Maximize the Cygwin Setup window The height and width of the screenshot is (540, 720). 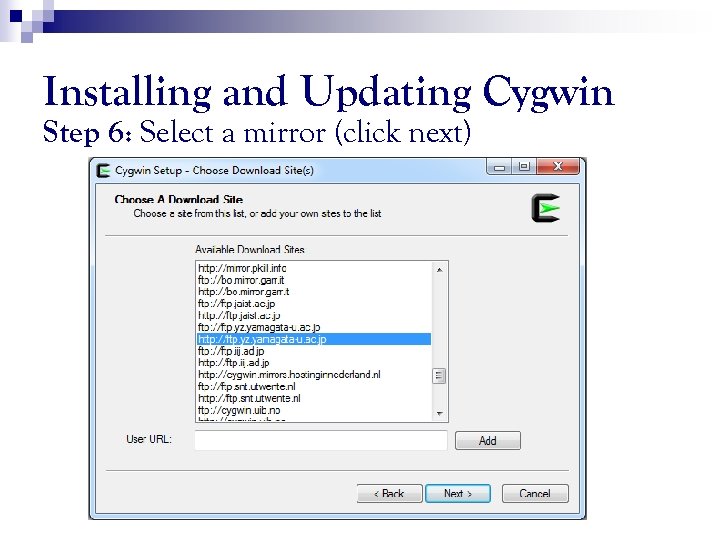(524, 167)
